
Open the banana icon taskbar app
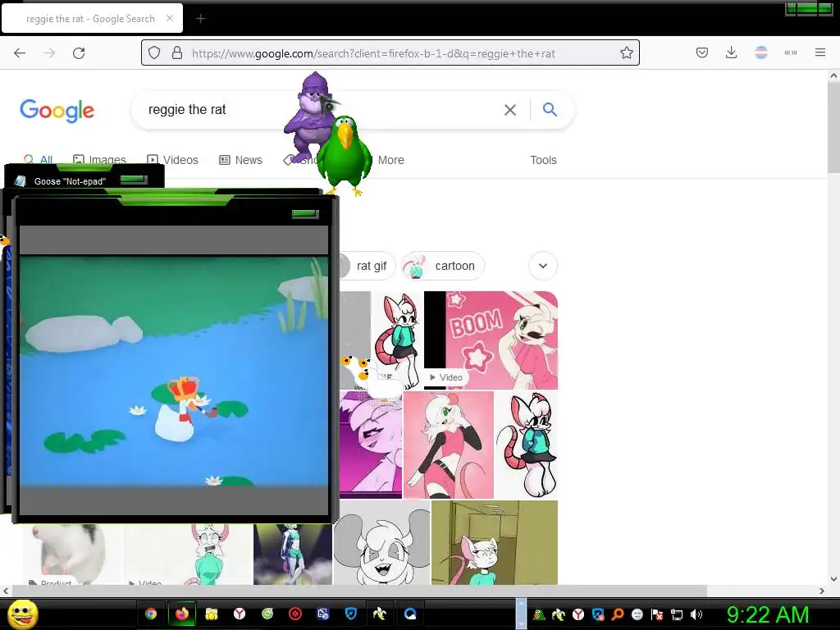click(x=379, y=614)
